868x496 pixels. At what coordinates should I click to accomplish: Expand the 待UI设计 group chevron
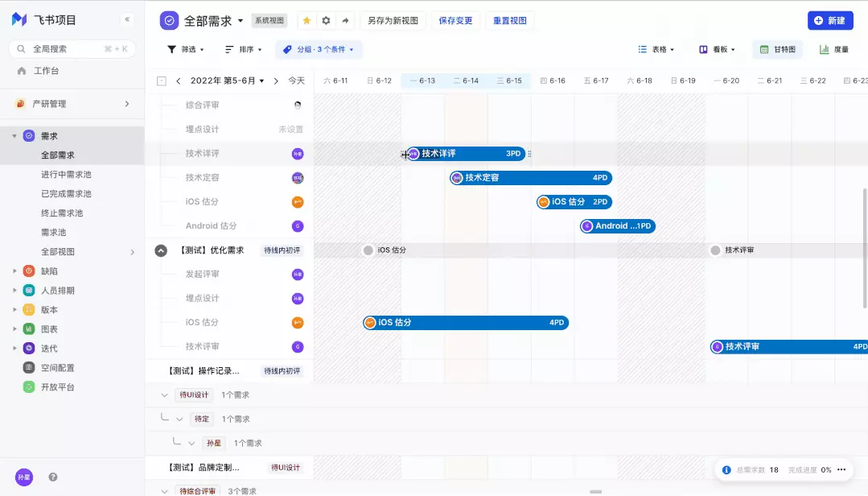click(165, 395)
